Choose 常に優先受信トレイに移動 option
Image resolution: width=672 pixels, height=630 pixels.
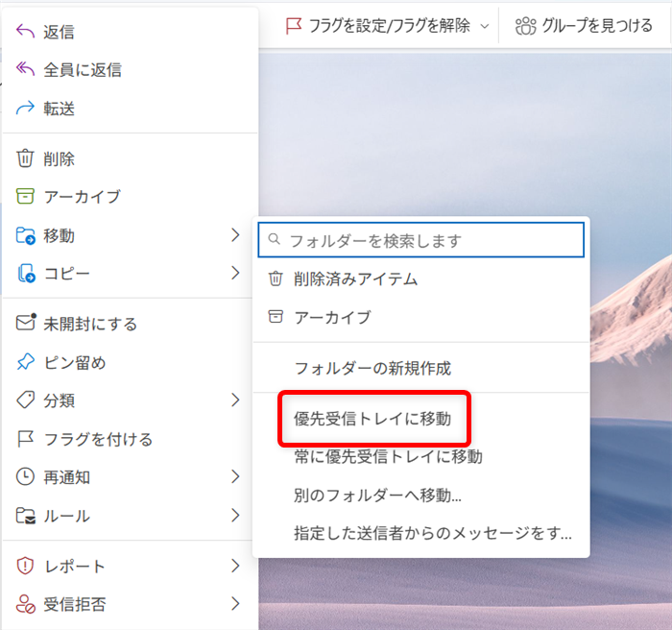(388, 457)
